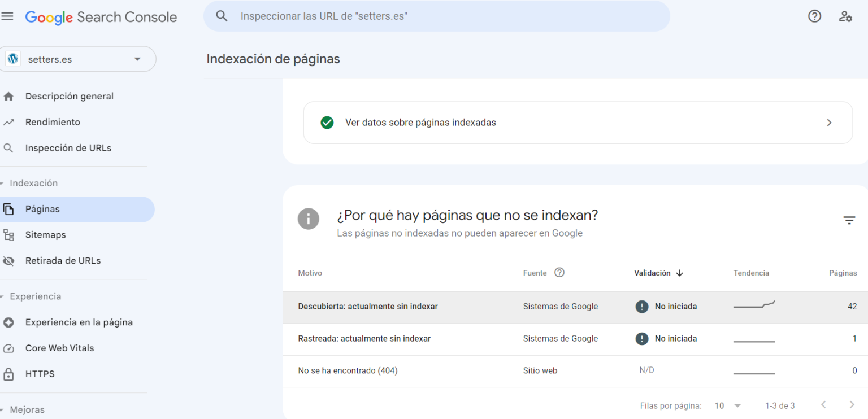Image resolution: width=868 pixels, height=419 pixels.
Task: Click the Google Search Console logo
Action: click(x=101, y=17)
